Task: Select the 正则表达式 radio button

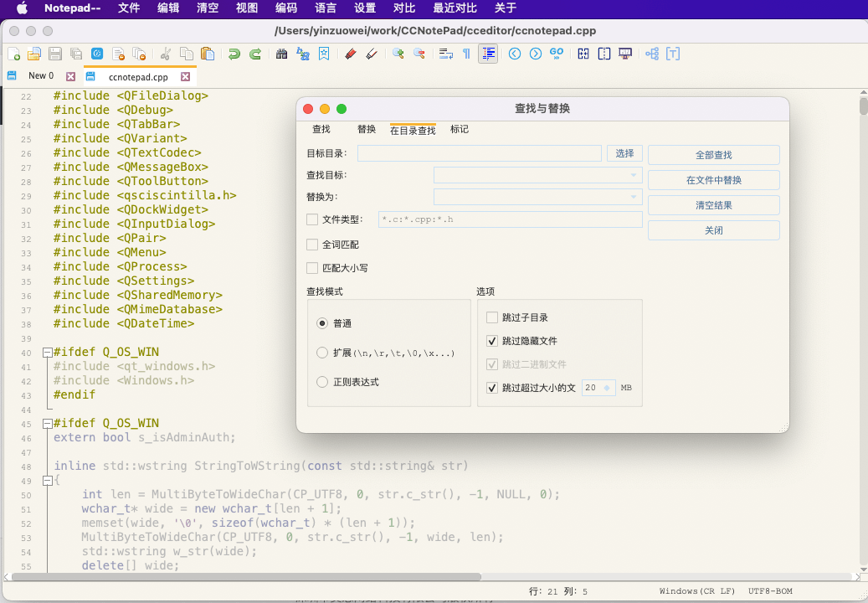Action: tap(322, 382)
